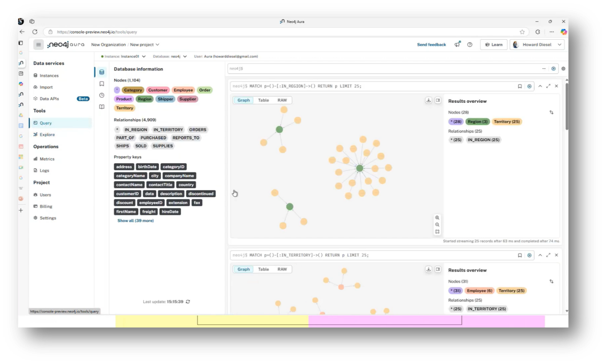The height and width of the screenshot is (364, 605).
Task: Open Instances under Data services
Action: click(49, 76)
